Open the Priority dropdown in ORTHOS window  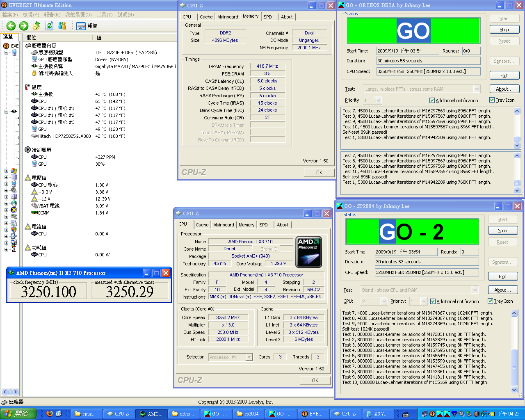tap(378, 100)
